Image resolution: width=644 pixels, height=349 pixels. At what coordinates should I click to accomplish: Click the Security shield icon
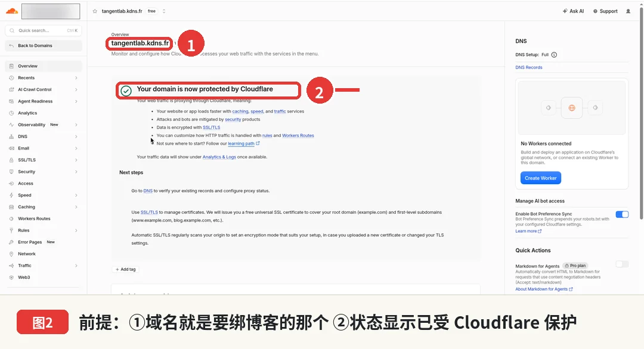11,172
